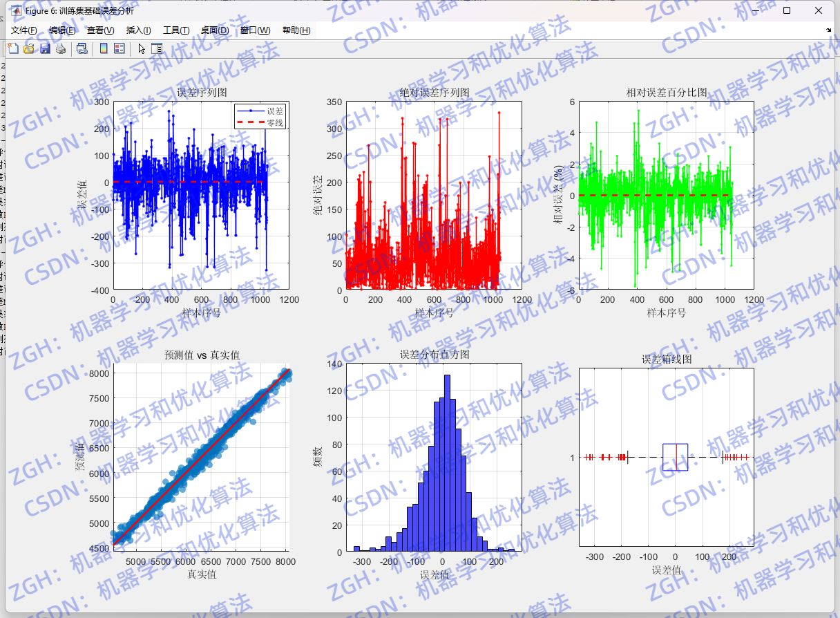Click the New Figure toolbar icon
The image size is (840, 618).
click(12, 48)
